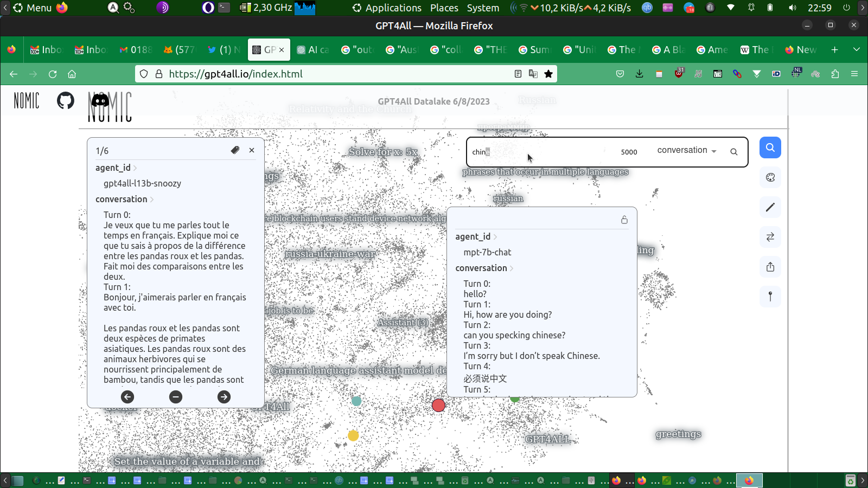Click the tag icon in the 1/6 panel
Viewport: 868px width, 488px height.
235,150
